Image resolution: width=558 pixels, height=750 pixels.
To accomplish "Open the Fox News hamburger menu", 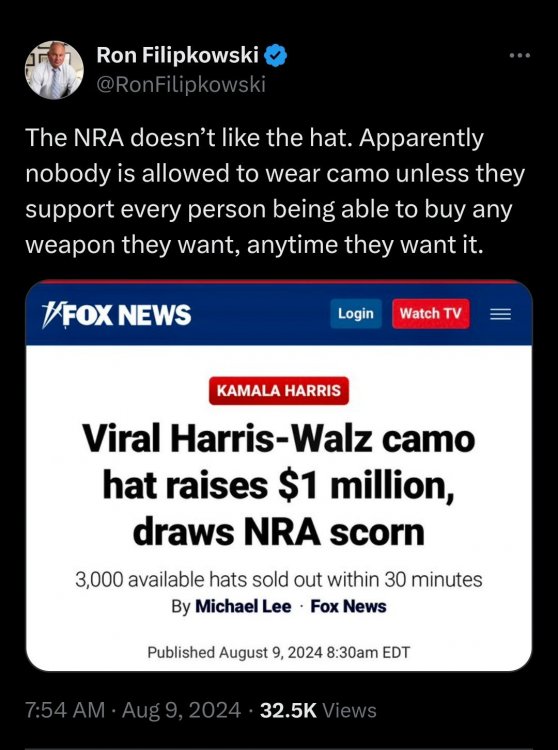I will (501, 314).
